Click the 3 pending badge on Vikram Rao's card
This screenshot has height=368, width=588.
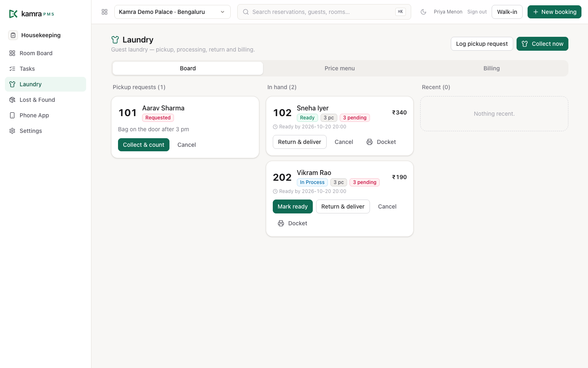(365, 182)
